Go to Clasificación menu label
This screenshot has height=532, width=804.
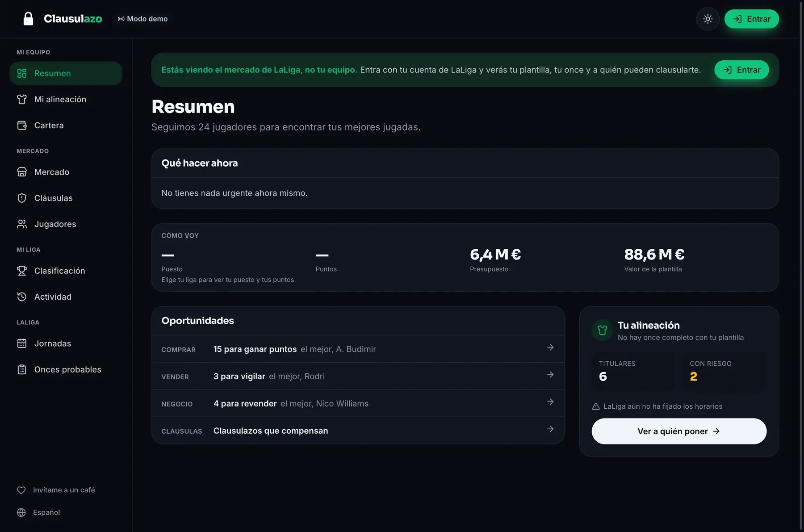pos(60,271)
